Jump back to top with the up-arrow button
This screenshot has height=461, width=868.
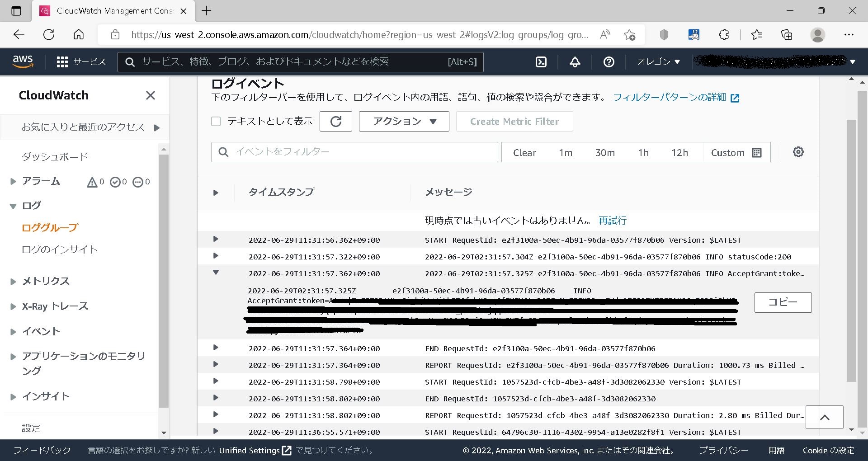pyautogui.click(x=825, y=417)
